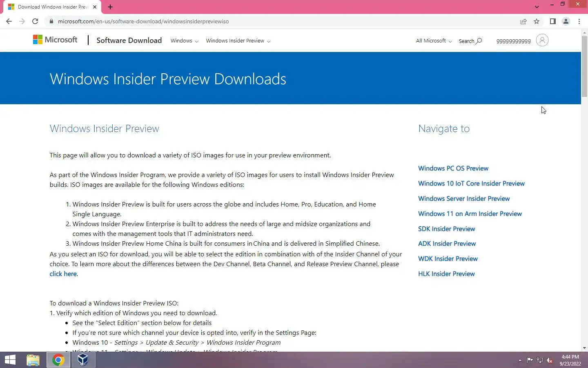Open Chrome three-dot menu
Image resolution: width=588 pixels, height=368 pixels.
coord(579,21)
